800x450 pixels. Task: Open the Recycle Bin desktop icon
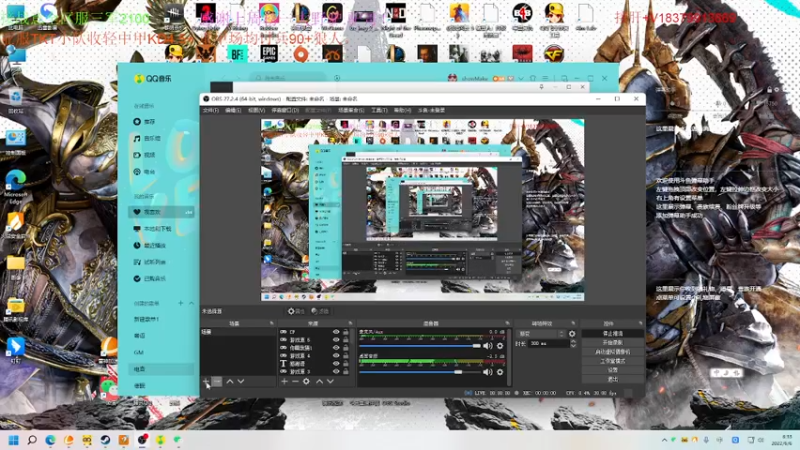(x=15, y=101)
